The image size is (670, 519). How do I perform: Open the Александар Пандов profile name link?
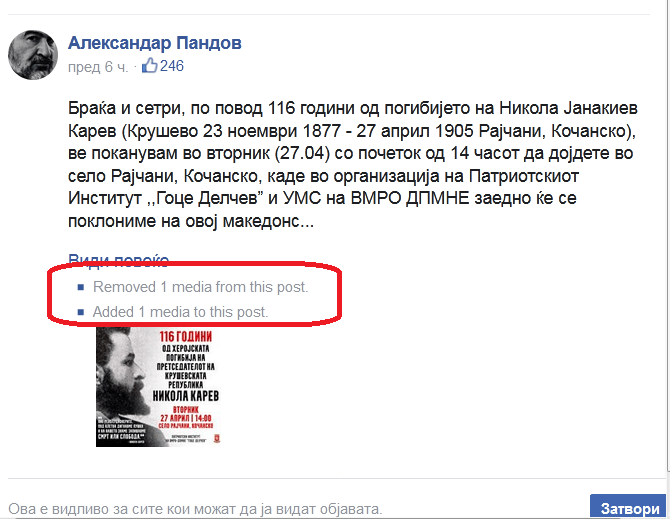click(x=155, y=43)
